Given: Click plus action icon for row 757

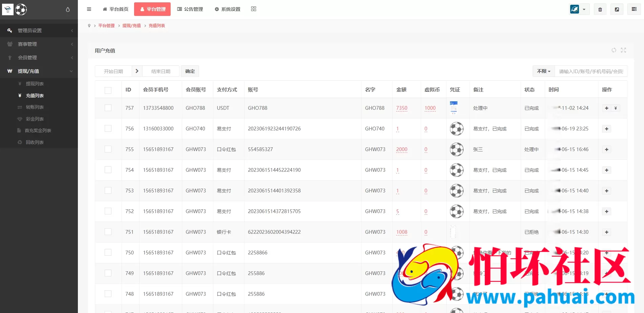Looking at the screenshot, I should coord(606,108).
